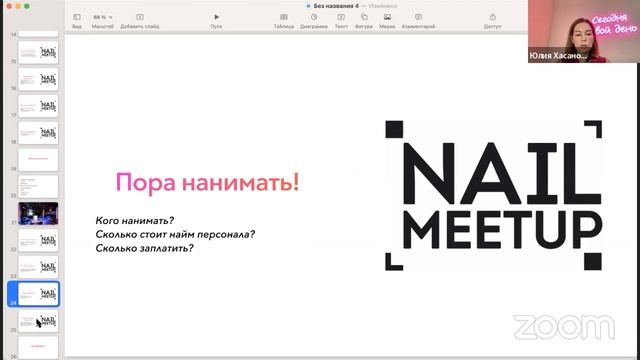Insert a chart with the Диаграмма icon

pyautogui.click(x=313, y=17)
